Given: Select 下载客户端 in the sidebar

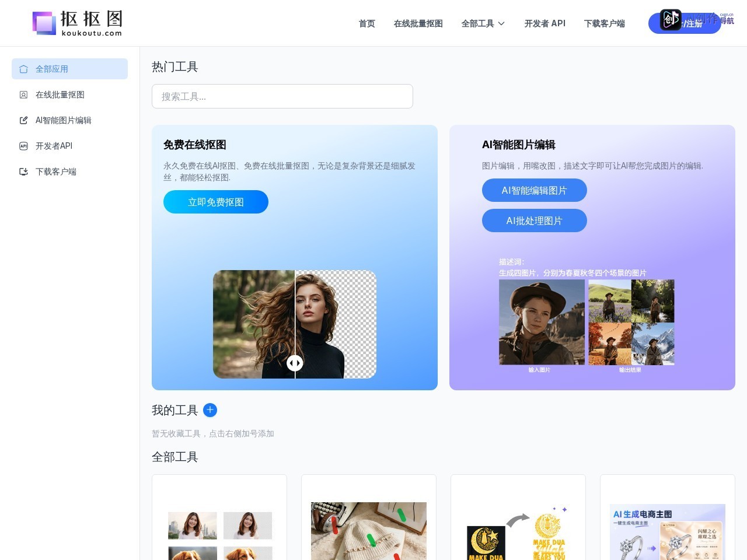Looking at the screenshot, I should (x=69, y=171).
